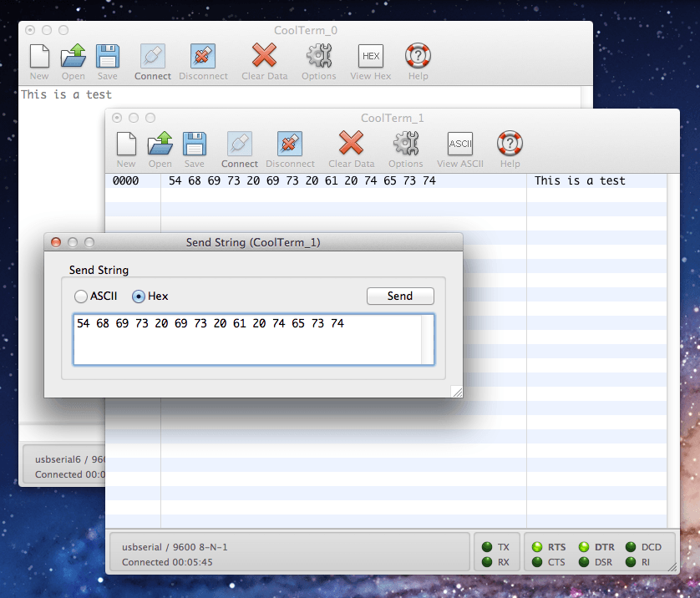Click 0000 offset in CoolTerm_1 hex view
700x598 pixels.
pos(125,180)
